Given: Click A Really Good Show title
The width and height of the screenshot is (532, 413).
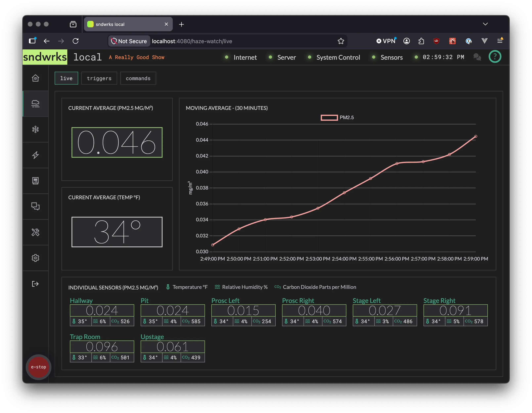Looking at the screenshot, I should point(136,57).
